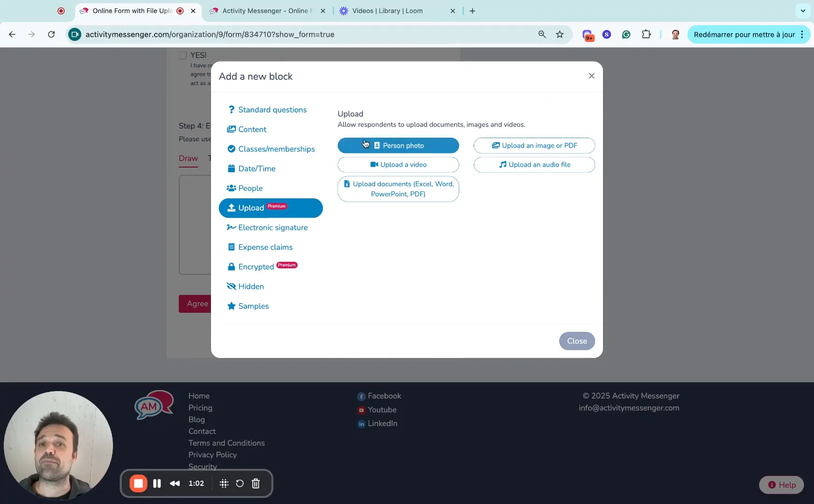Open the browser extensions puzzle icon

tap(646, 35)
